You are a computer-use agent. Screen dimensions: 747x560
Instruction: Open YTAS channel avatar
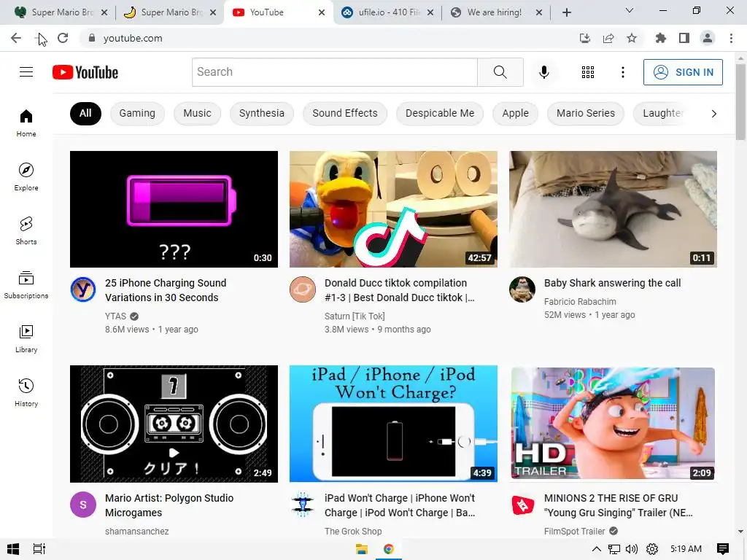(x=83, y=289)
